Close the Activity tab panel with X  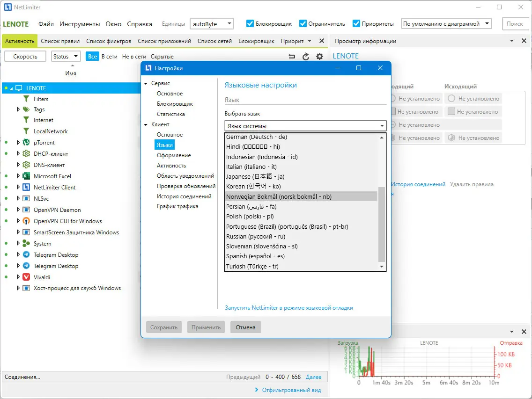pos(322,41)
